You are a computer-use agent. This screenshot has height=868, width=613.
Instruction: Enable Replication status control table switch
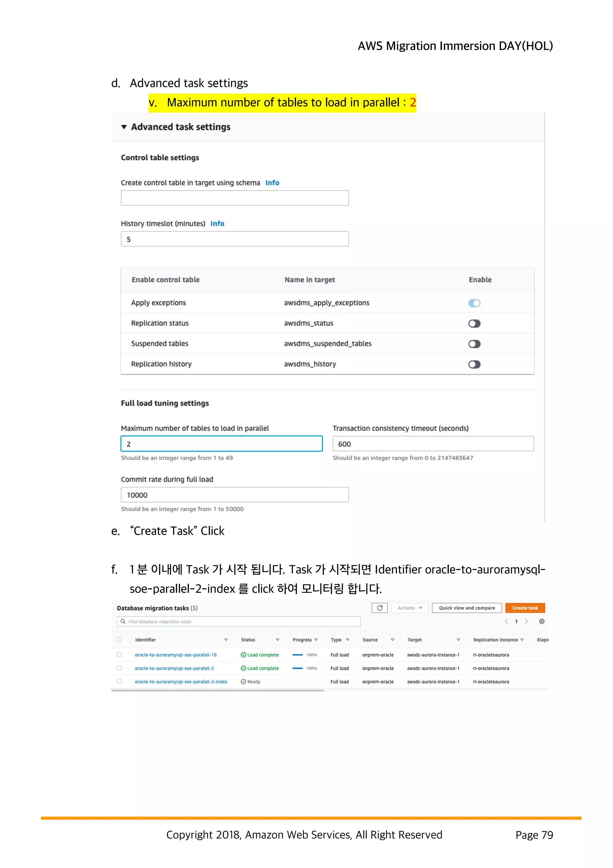[474, 323]
